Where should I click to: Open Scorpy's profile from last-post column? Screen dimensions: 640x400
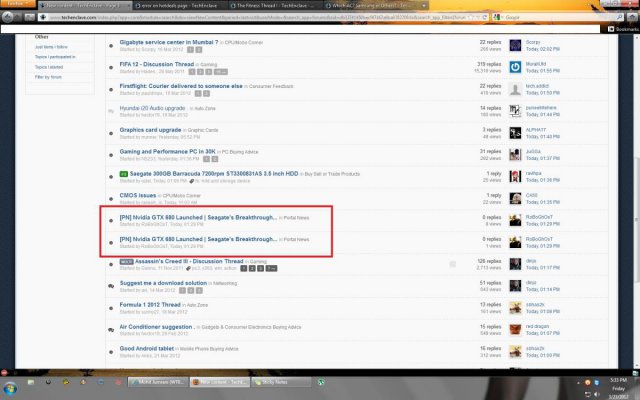533,42
